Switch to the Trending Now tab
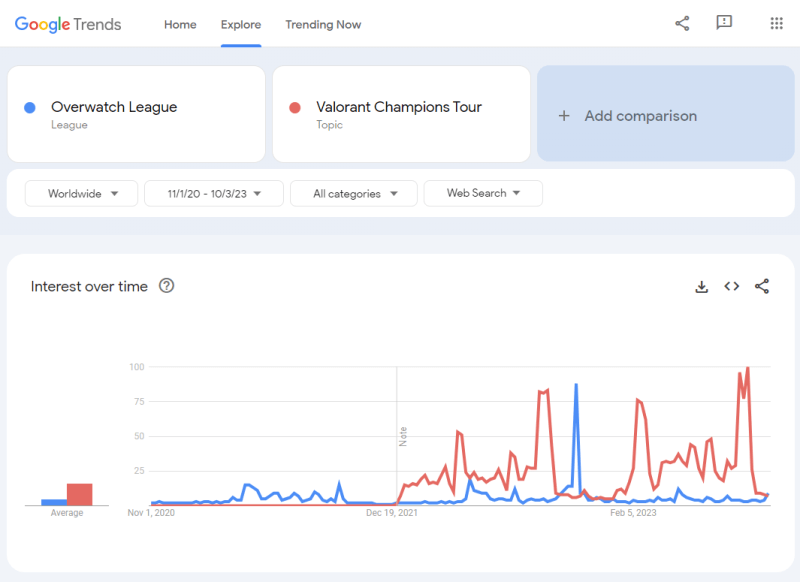This screenshot has width=800, height=582. [323, 24]
